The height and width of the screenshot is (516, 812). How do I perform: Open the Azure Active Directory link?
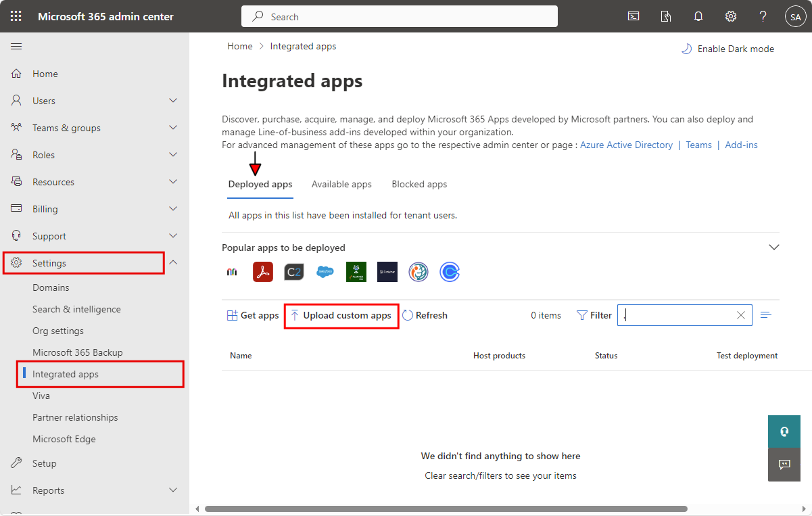[626, 145]
